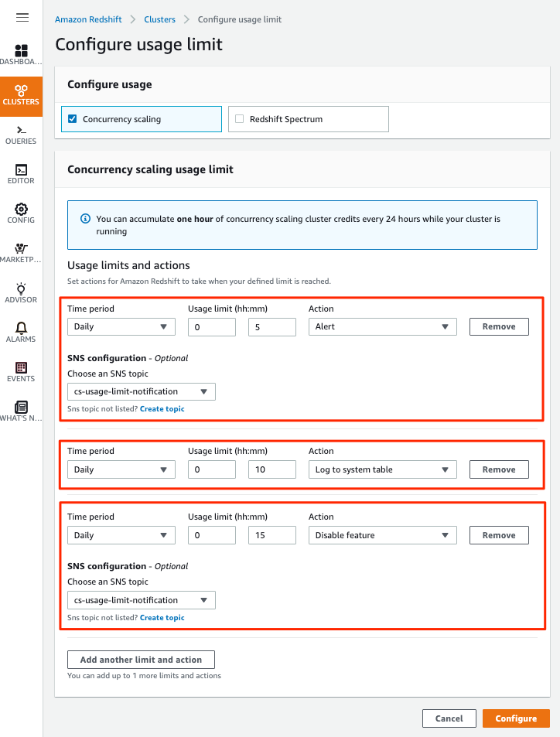Navigate to Clusters via the breadcrumb
Viewport: 560px width, 737px height.
[159, 19]
